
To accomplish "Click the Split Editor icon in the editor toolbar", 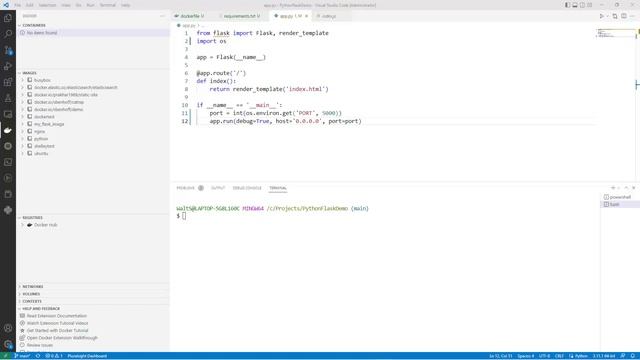I will [624, 16].
